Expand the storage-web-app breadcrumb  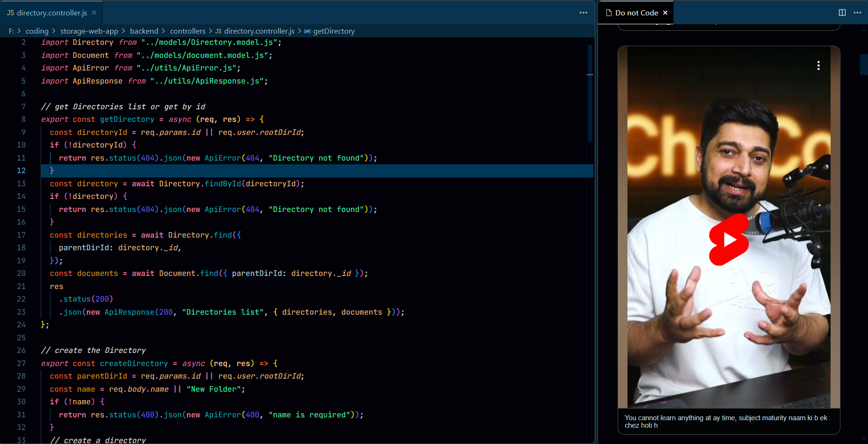coord(89,31)
